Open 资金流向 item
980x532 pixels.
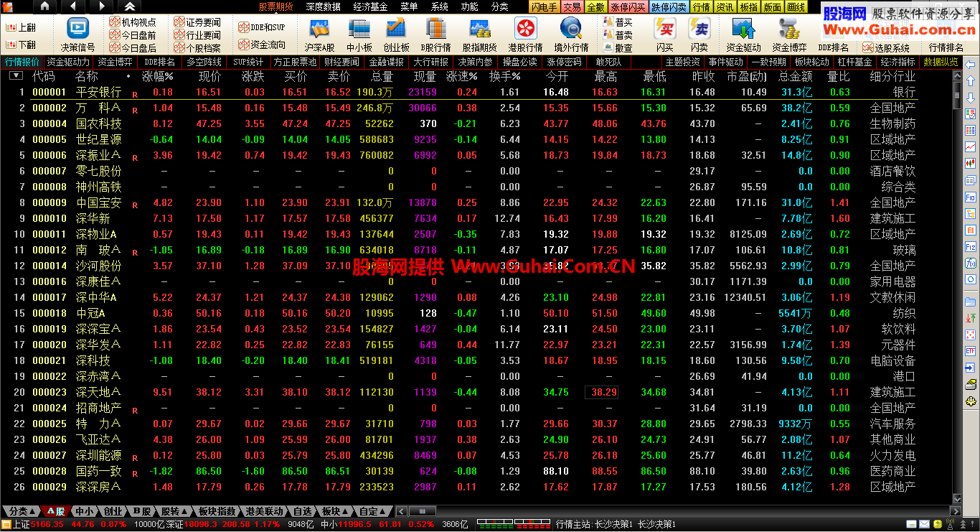coord(262,45)
